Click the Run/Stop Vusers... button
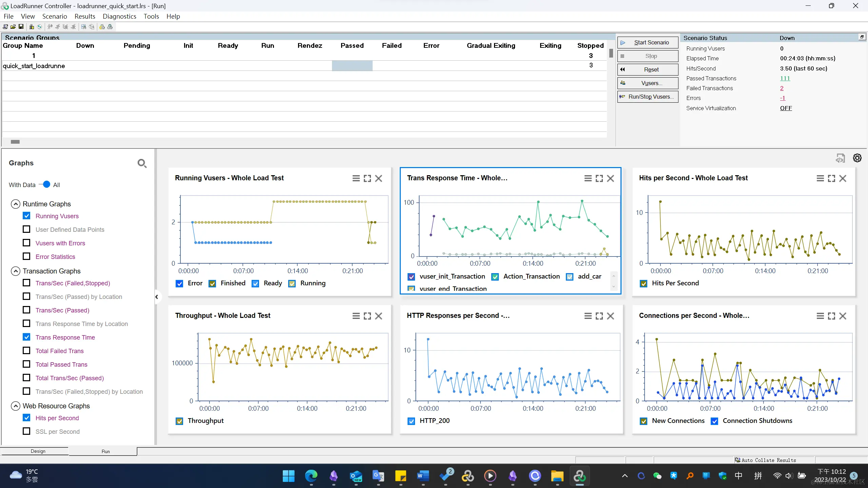 [x=648, y=97]
